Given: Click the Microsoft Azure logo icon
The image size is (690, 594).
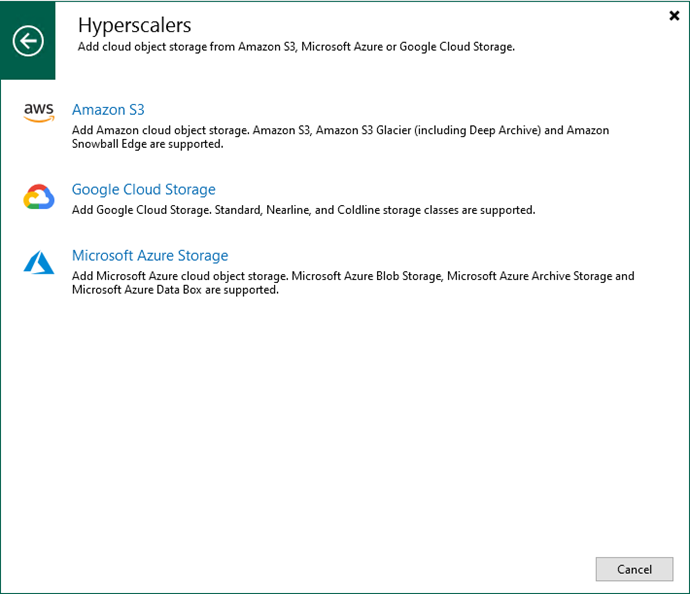Looking at the screenshot, I should pos(39,262).
